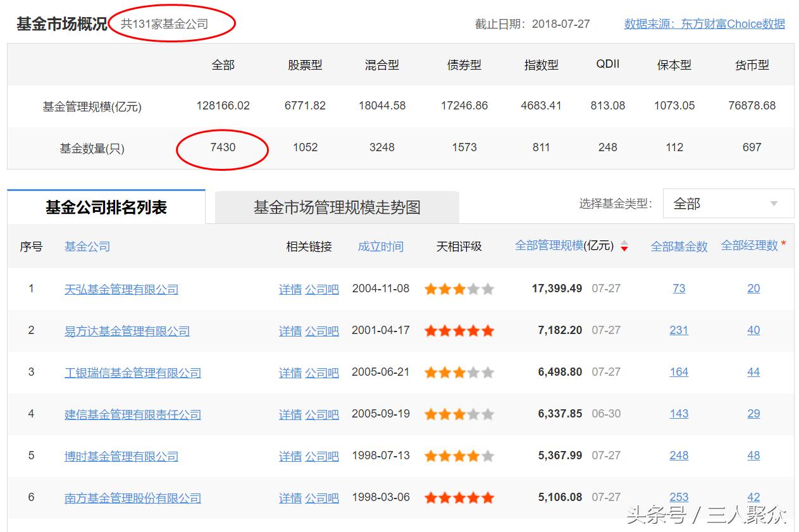Click 天弘基金's three-star rating
The height and width of the screenshot is (532, 799).
click(x=459, y=288)
